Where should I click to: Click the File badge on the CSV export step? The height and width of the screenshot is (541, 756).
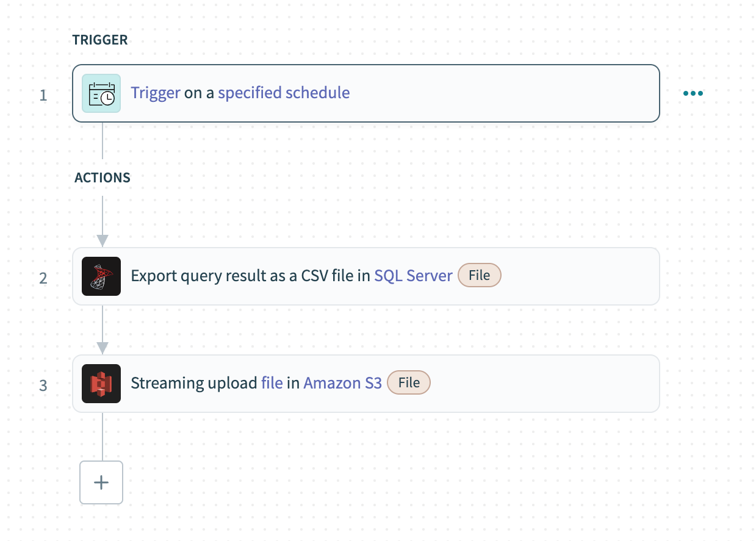coord(479,275)
